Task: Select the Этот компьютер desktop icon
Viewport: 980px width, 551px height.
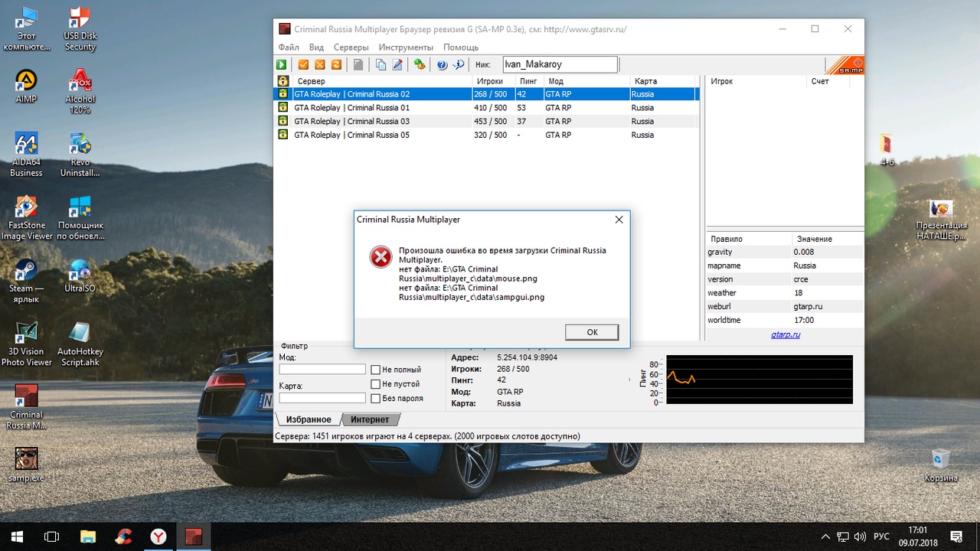Action: pyautogui.click(x=27, y=29)
